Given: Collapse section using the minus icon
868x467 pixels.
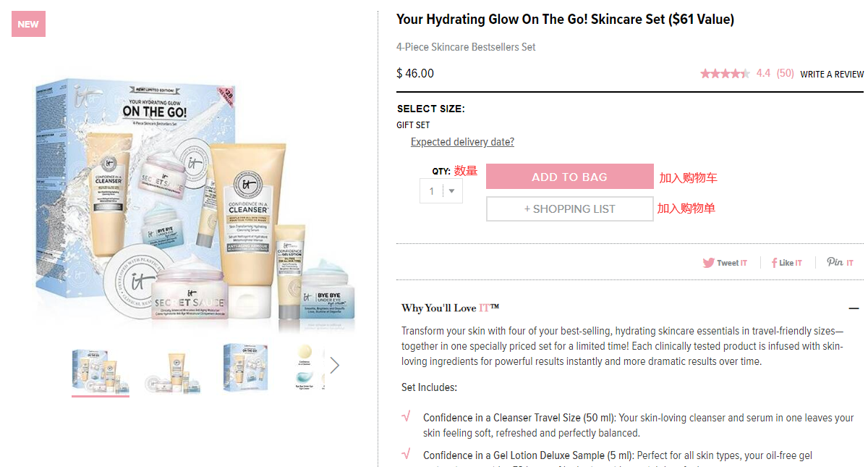Looking at the screenshot, I should 854,308.
